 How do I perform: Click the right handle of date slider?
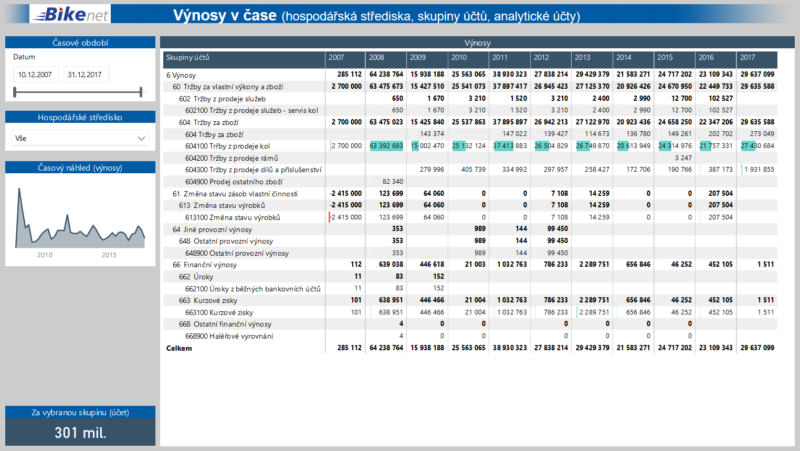(142, 92)
